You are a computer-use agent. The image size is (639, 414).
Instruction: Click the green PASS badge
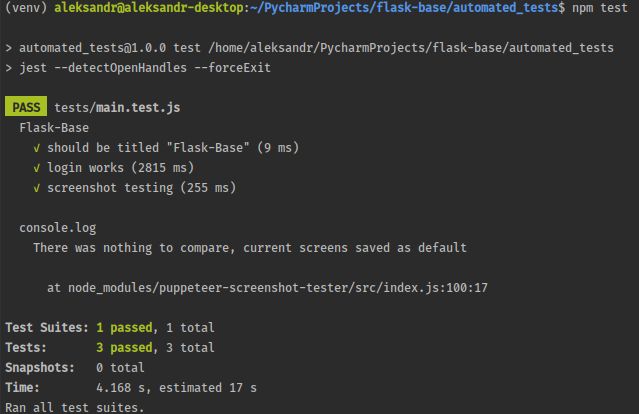tap(26, 107)
